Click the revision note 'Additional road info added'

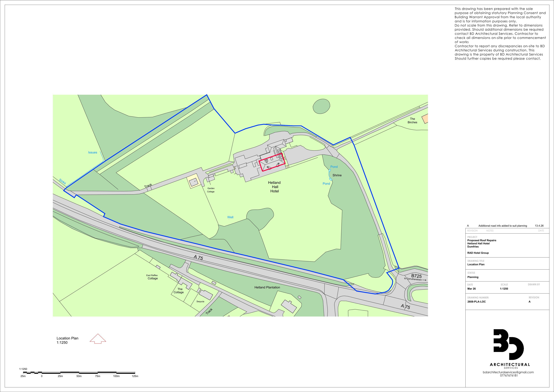[503, 226]
